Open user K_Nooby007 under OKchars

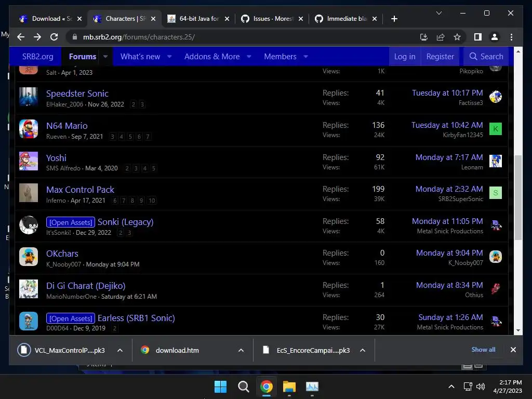point(63,264)
